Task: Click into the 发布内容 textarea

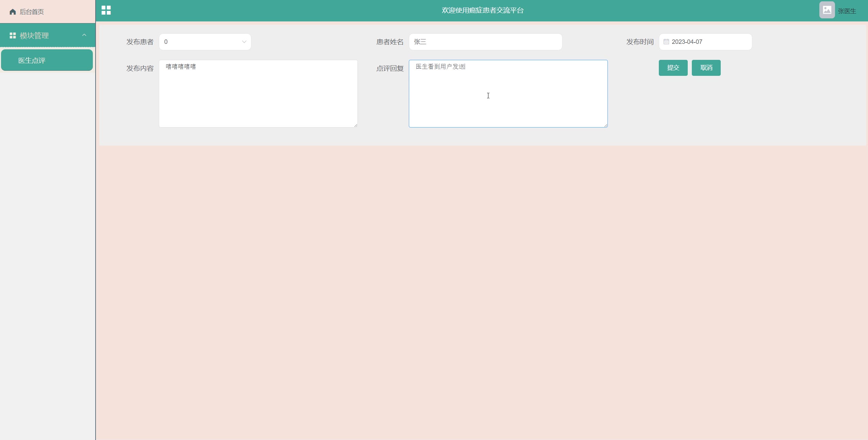Action: point(258,94)
